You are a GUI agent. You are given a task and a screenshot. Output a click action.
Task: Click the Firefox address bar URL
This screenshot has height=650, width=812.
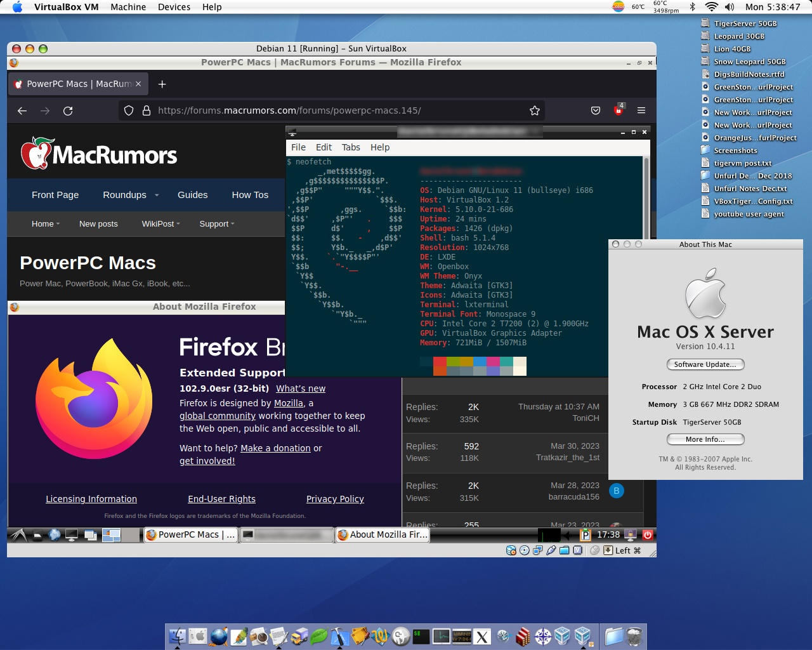coord(289,110)
